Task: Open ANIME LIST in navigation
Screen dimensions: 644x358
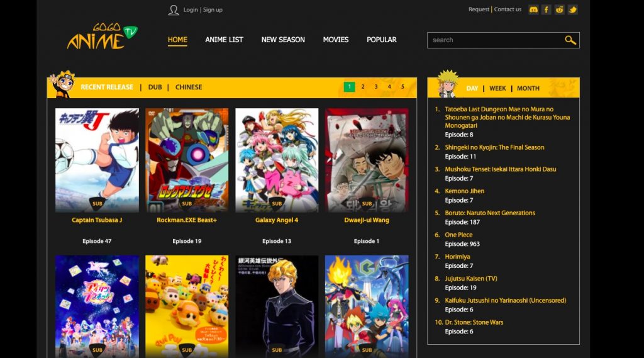Action: (x=225, y=40)
